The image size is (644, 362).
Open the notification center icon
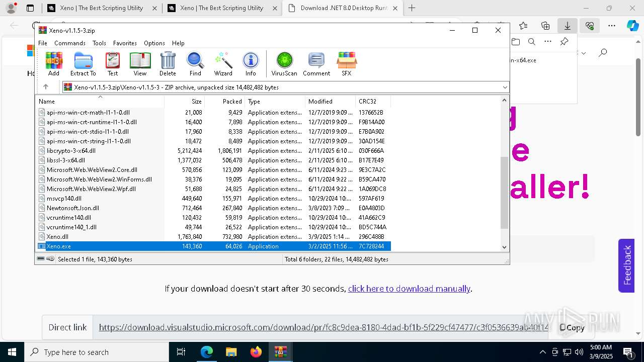(628, 352)
